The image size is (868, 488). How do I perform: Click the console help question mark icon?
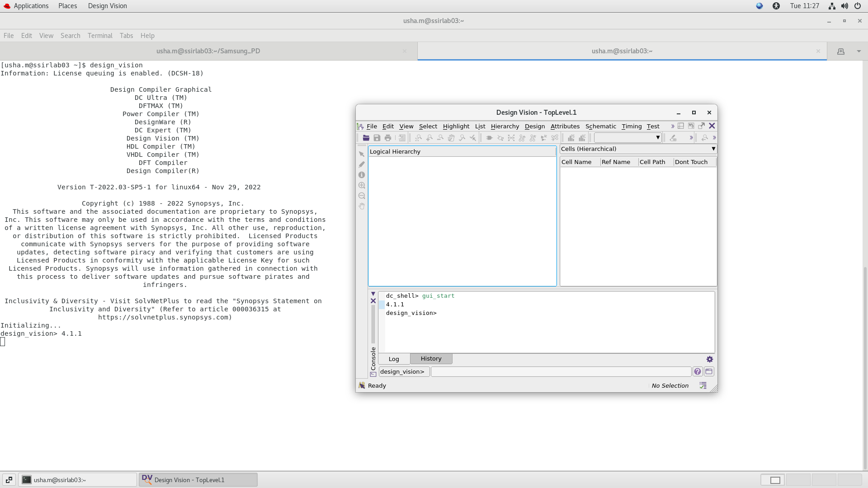(x=698, y=371)
